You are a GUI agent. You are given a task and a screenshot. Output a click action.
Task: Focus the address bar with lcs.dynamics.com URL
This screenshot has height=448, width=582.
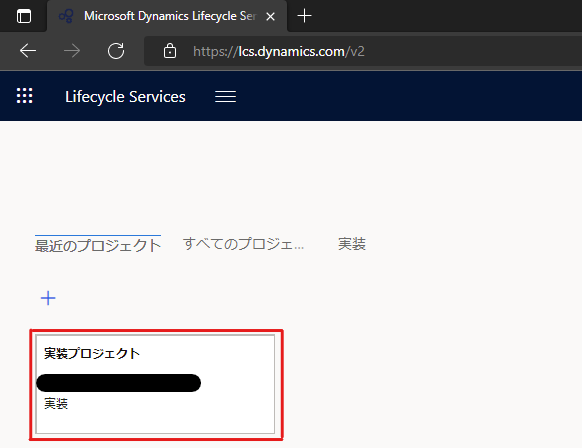[x=363, y=51]
